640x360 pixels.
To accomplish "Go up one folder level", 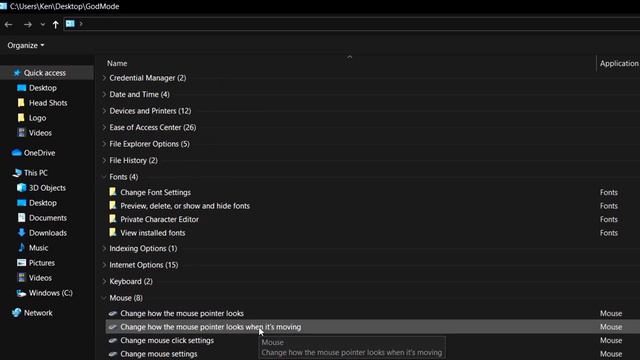I will (x=56, y=25).
